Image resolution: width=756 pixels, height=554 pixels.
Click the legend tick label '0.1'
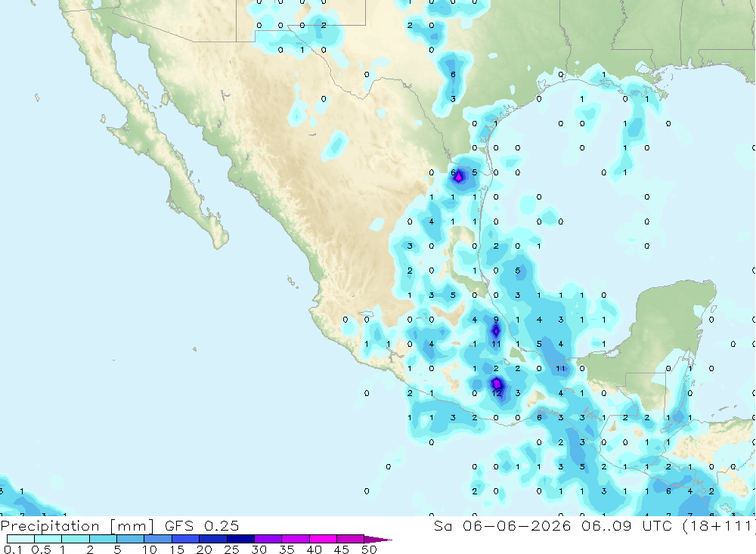tap(13, 549)
